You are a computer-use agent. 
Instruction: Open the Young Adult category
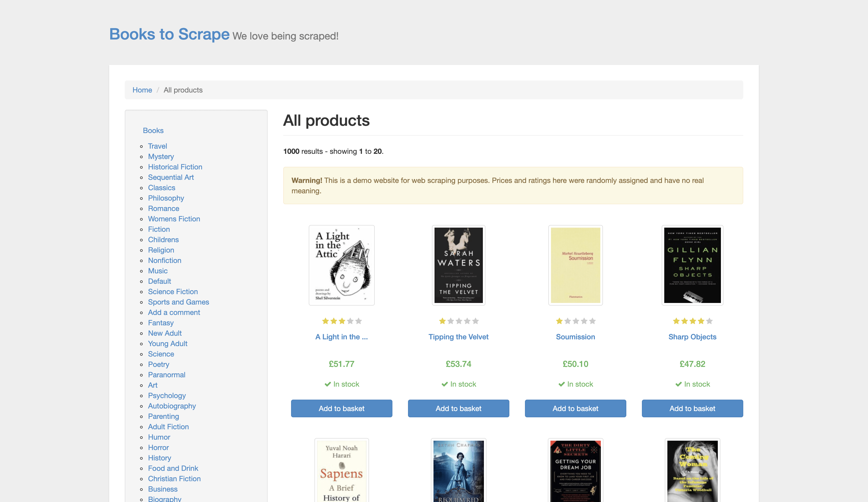pyautogui.click(x=168, y=344)
